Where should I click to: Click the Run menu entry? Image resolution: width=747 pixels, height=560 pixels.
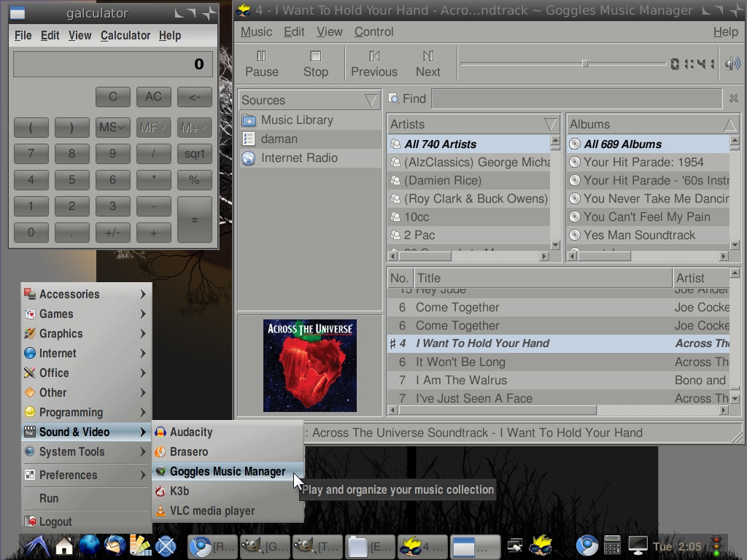tap(87, 498)
